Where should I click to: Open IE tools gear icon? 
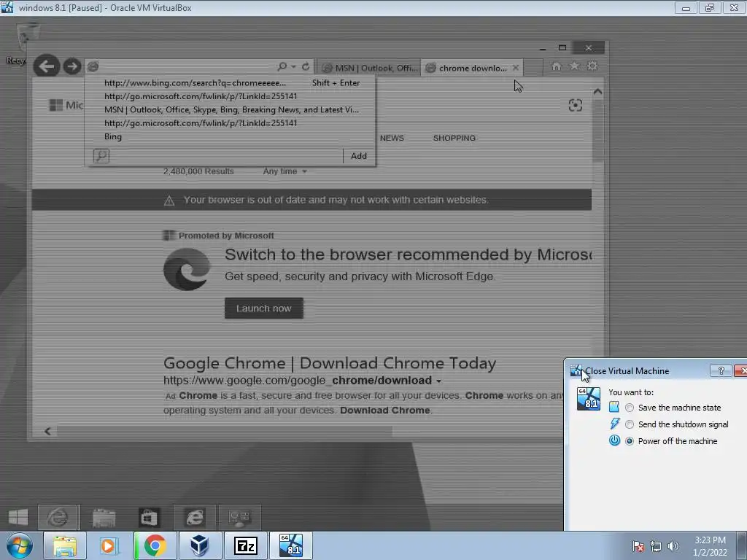point(592,66)
